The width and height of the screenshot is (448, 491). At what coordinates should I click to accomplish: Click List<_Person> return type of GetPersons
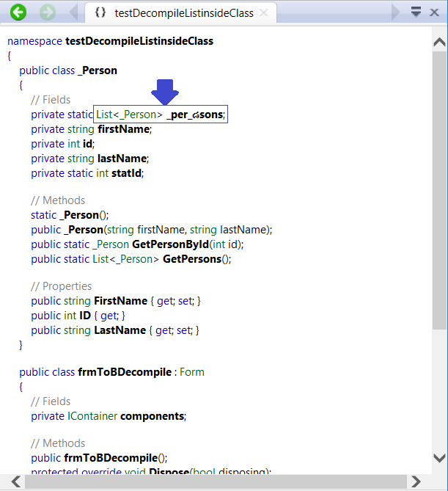[126, 259]
